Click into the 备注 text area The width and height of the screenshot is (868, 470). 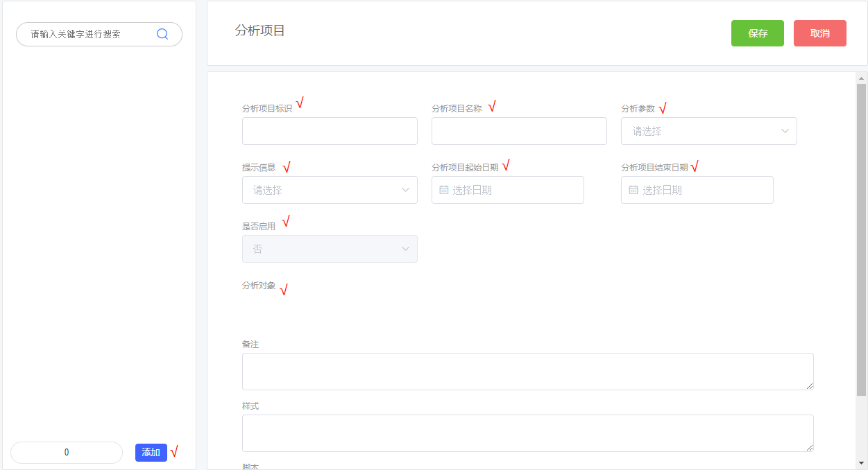click(527, 372)
